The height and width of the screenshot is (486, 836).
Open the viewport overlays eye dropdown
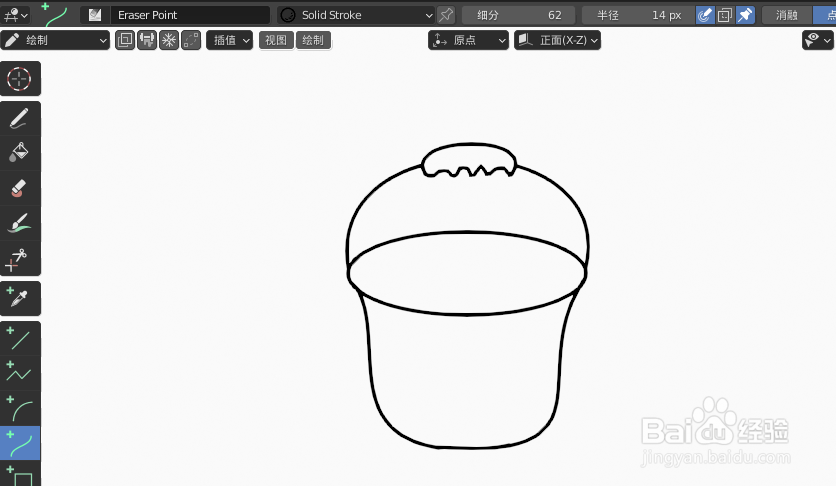[817, 40]
